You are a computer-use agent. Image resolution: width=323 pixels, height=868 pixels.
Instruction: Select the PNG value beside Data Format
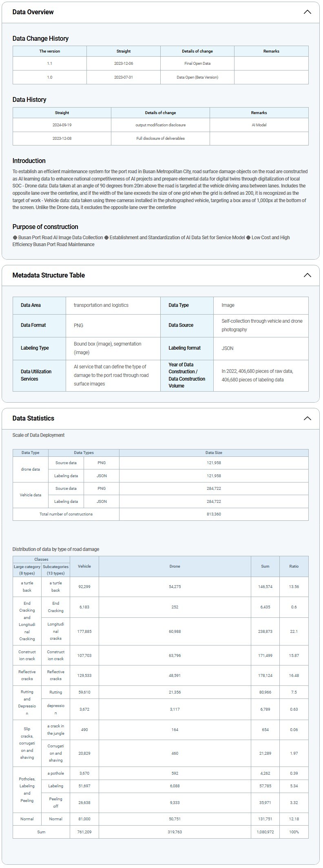78,325
